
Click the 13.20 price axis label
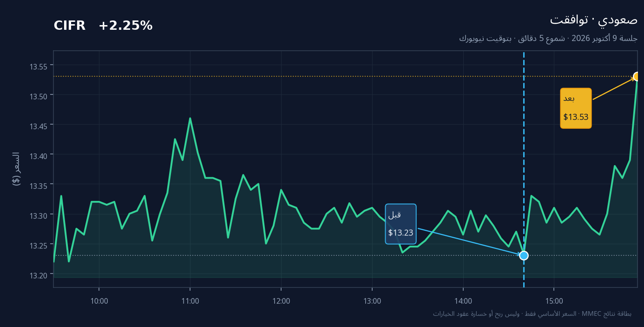39,276
